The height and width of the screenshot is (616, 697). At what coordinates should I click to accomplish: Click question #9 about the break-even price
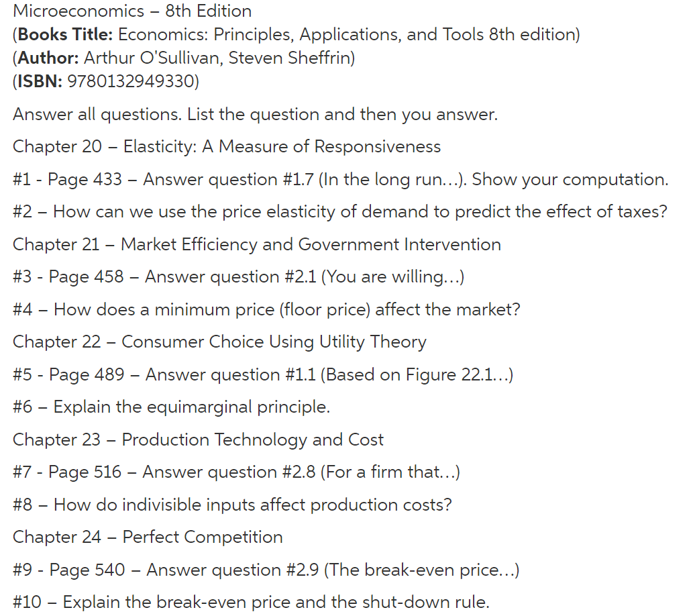tap(266, 570)
